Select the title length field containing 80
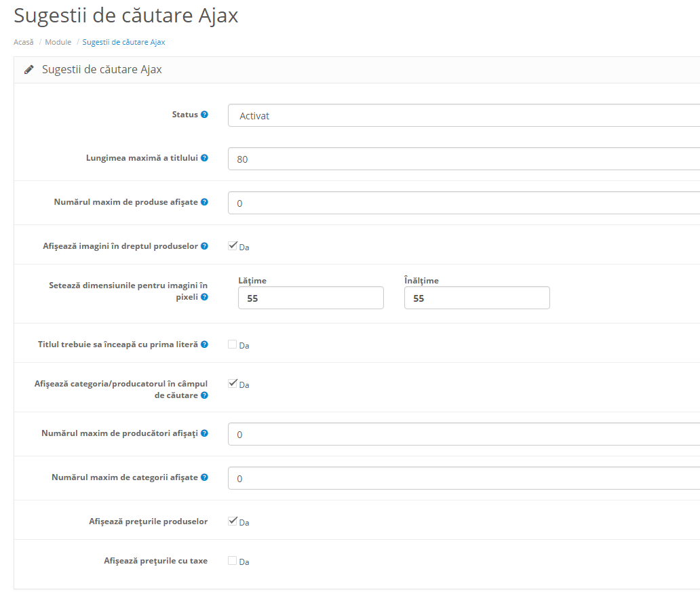The height and width of the screenshot is (611, 700). 407,159
